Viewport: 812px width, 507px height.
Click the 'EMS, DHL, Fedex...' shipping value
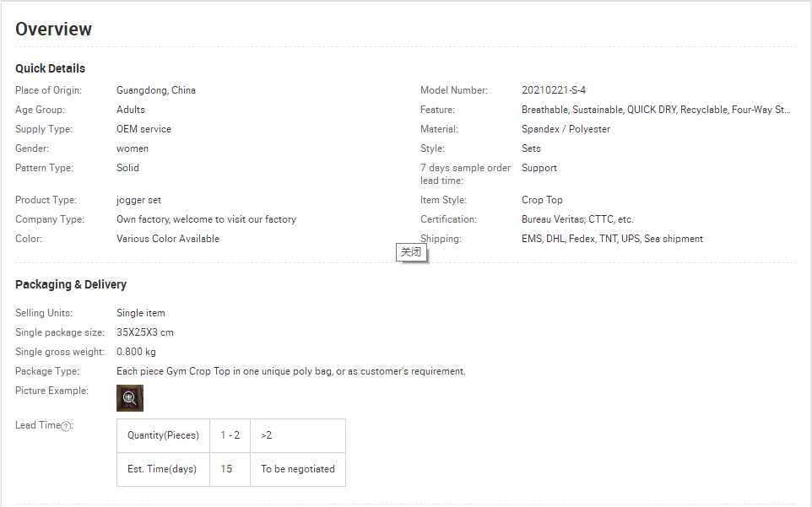612,239
